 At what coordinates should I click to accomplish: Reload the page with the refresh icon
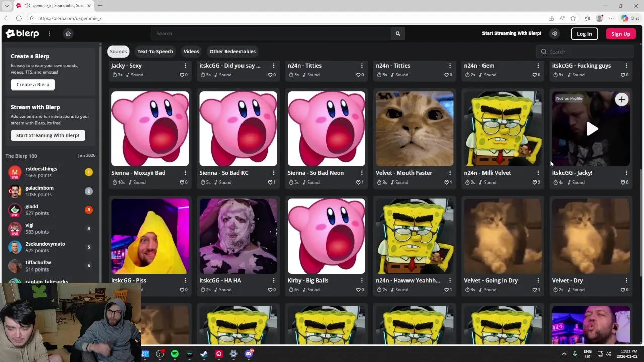click(x=19, y=18)
